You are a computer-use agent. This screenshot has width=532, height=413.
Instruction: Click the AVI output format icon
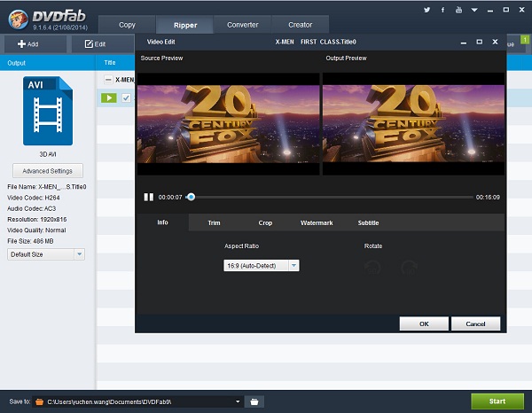(48, 111)
